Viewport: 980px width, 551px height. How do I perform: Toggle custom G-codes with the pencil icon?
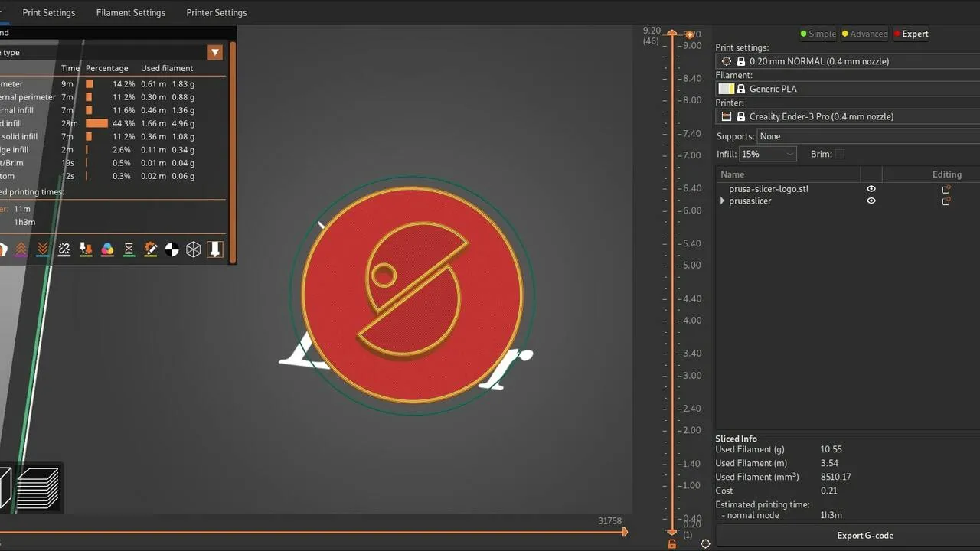pos(150,249)
